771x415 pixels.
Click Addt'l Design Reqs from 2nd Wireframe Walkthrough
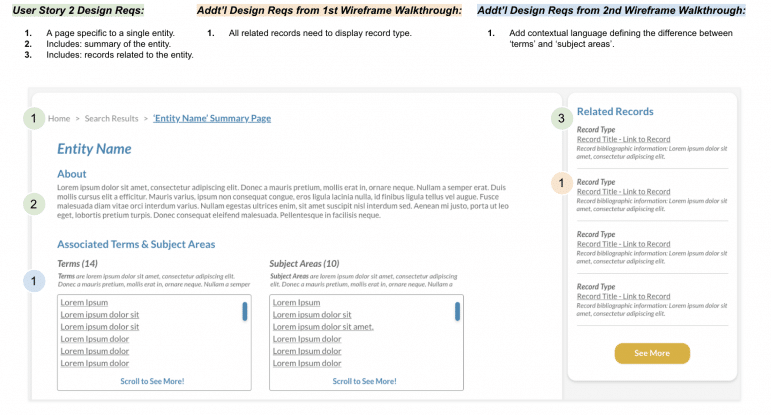pyautogui.click(x=612, y=10)
